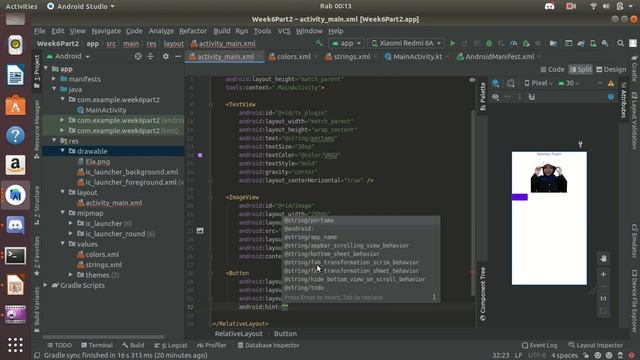Select the pan hand tool in preview
640x360 pixels.
pos(603,258)
